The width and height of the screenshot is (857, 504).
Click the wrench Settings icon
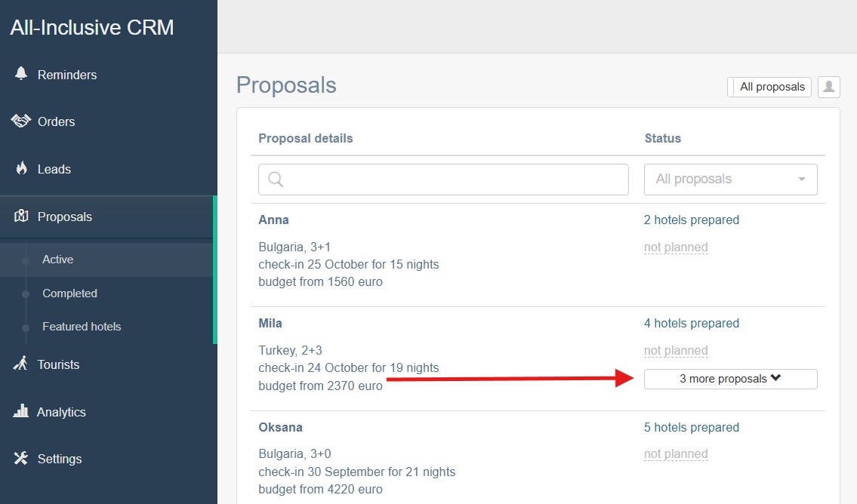click(21, 458)
